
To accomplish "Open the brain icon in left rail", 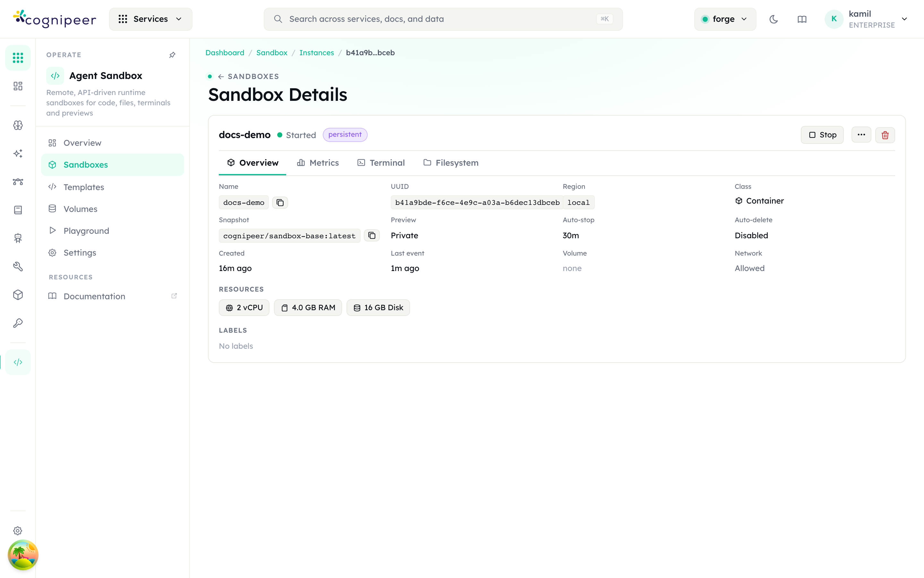I will pos(18,125).
